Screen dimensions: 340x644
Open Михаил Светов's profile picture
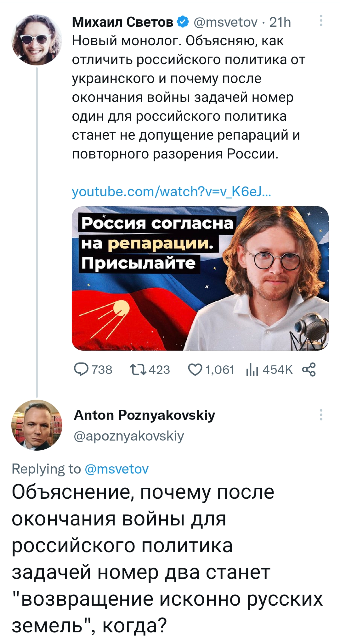click(37, 40)
